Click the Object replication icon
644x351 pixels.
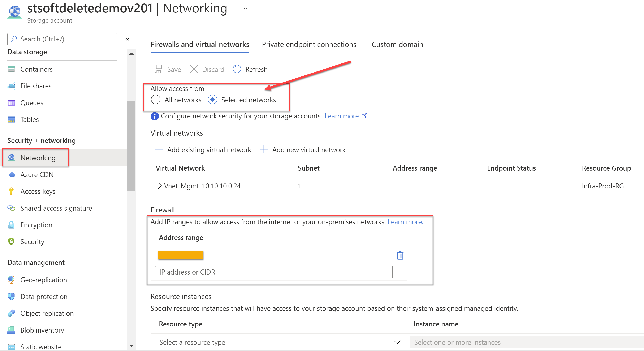tap(11, 313)
